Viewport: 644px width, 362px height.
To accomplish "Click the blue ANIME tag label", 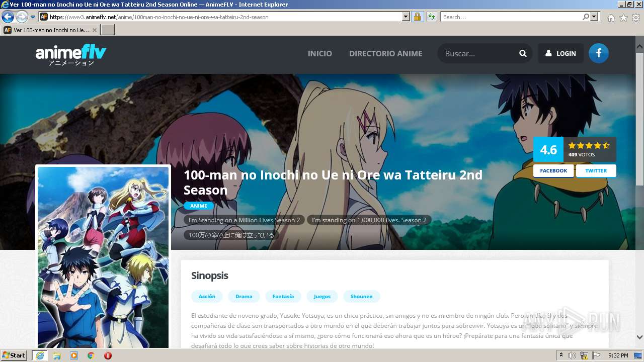I will pyautogui.click(x=199, y=206).
